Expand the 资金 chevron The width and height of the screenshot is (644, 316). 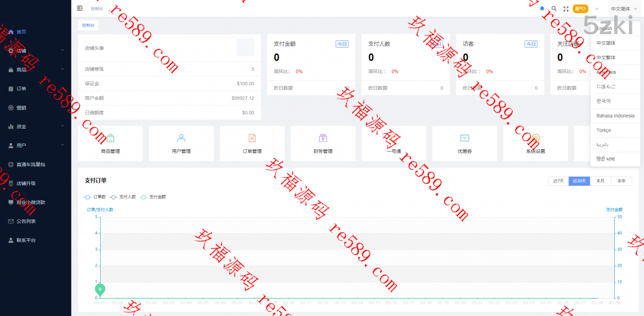(x=62, y=126)
